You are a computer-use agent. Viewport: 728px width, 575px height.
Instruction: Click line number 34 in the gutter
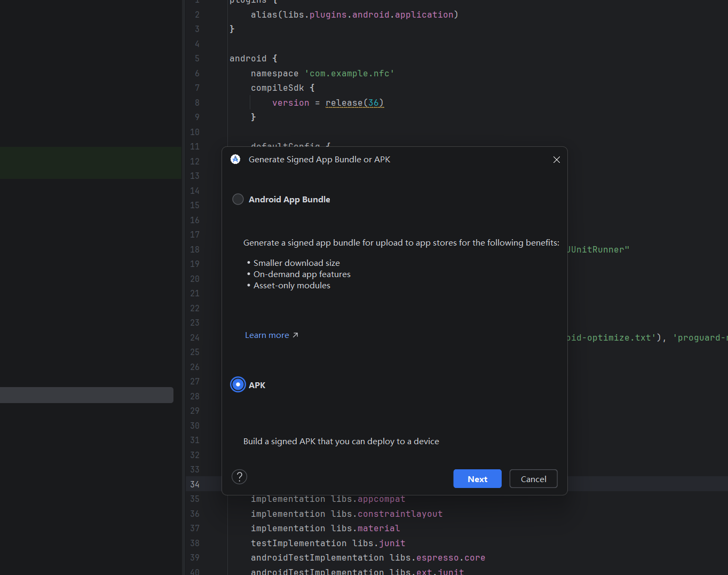[195, 484]
